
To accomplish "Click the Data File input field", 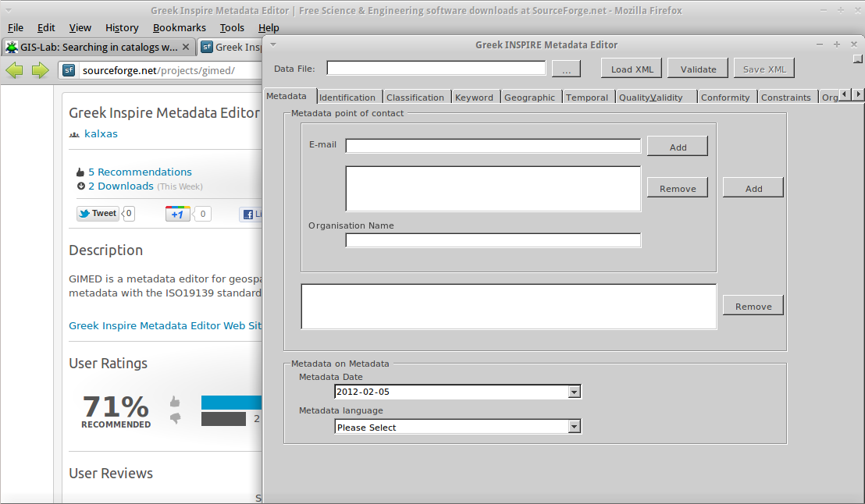I will (x=436, y=68).
